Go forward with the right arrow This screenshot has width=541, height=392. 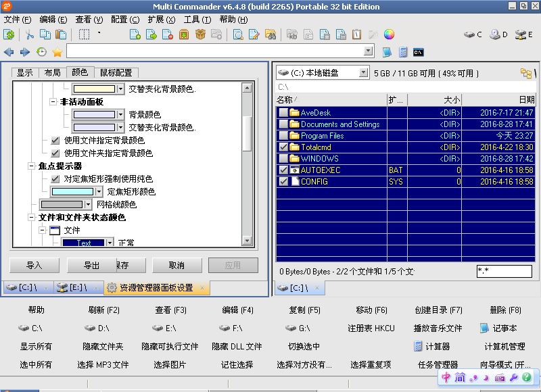click(x=25, y=52)
